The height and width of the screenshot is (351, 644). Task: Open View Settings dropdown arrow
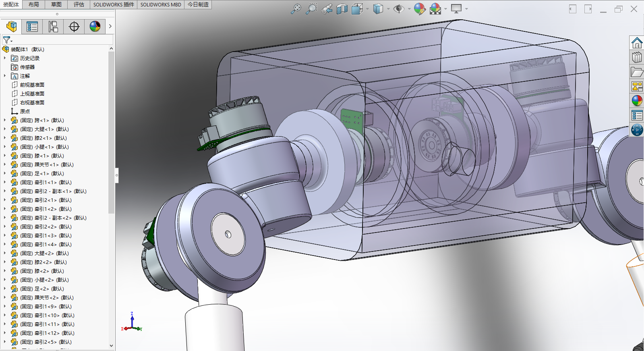point(467,9)
